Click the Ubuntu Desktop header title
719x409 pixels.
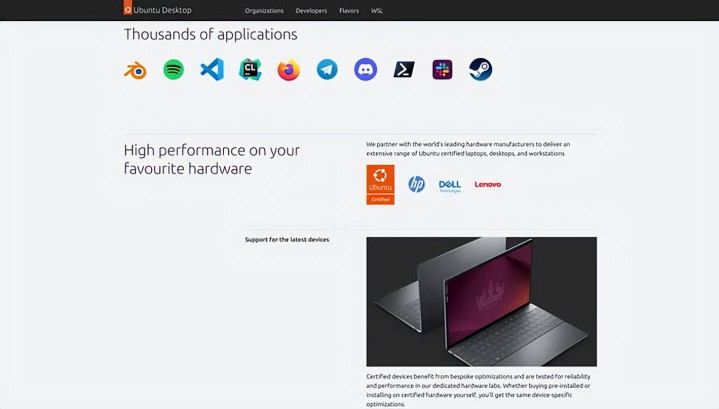(x=162, y=10)
